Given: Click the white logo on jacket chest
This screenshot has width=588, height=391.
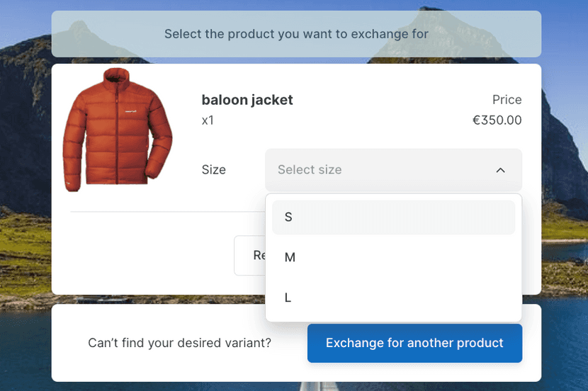Looking at the screenshot, I should (130, 111).
